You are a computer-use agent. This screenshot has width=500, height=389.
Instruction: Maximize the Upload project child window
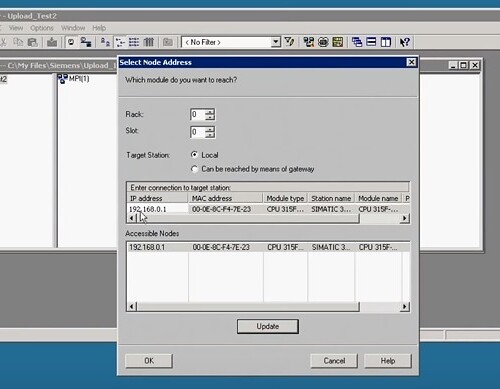tap(463, 65)
